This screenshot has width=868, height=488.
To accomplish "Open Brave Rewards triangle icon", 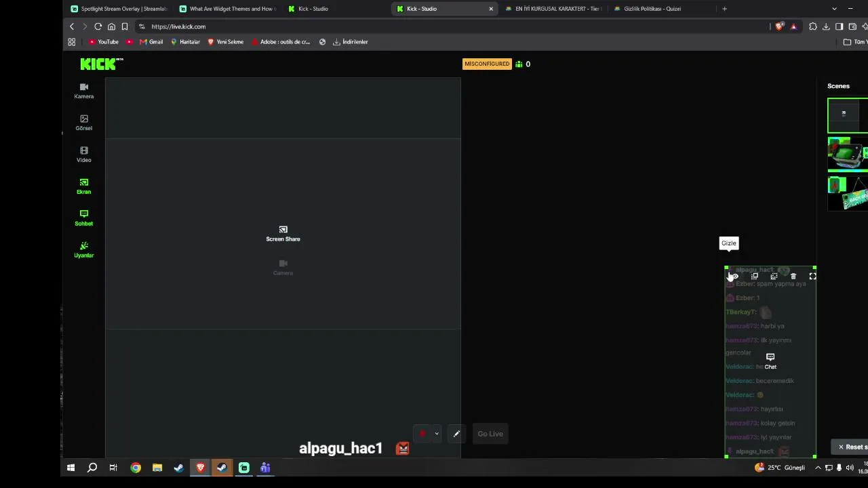I will click(x=793, y=26).
